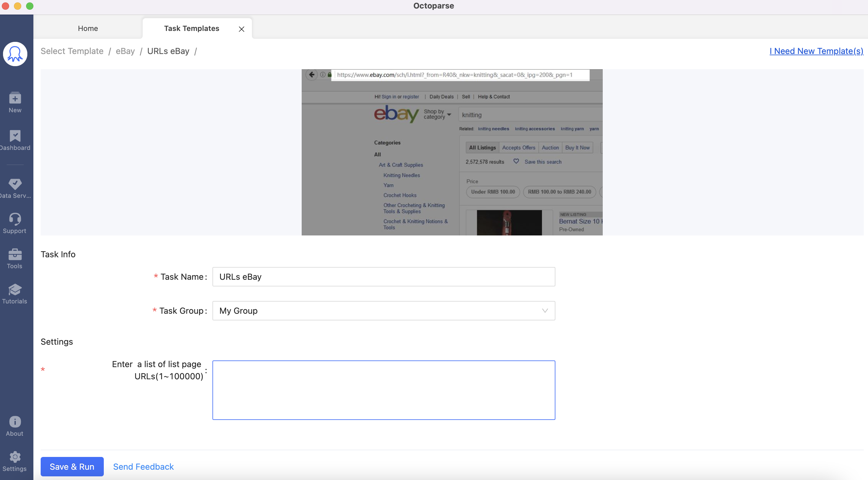The height and width of the screenshot is (480, 868).
Task: Focus the Task Name input field
Action: pos(383,276)
